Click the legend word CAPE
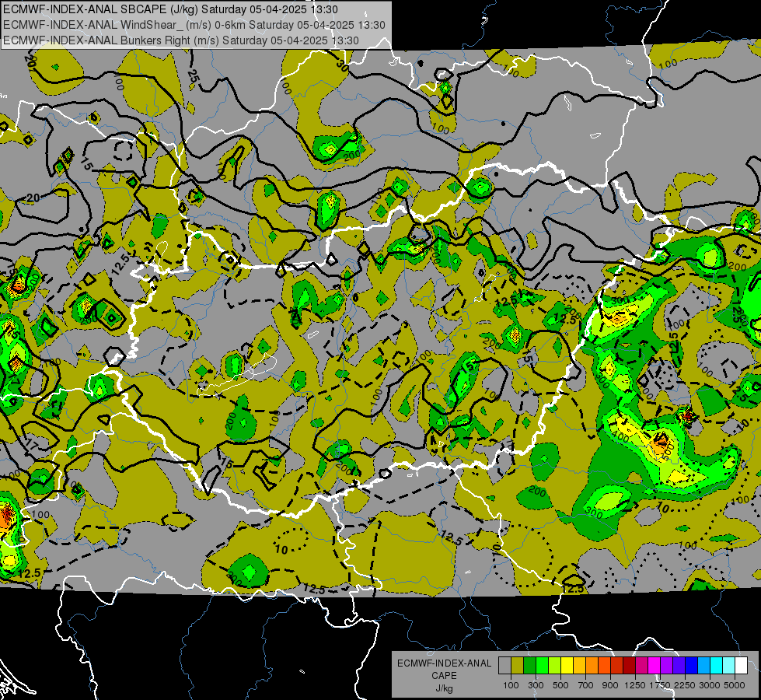Screen dimensions: 761x700 [x=444, y=676]
